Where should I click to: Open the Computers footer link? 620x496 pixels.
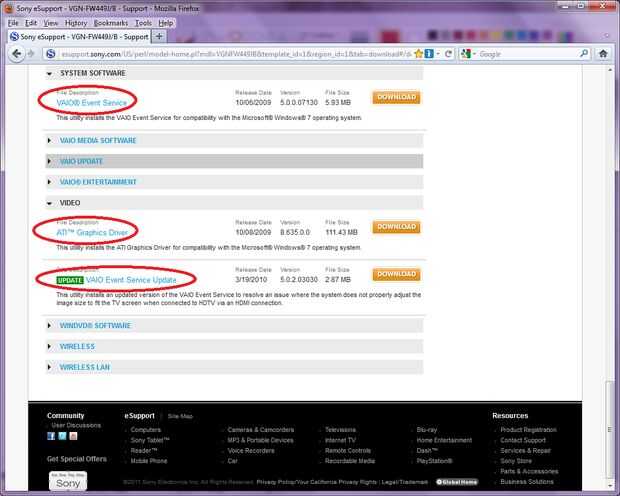click(x=146, y=430)
